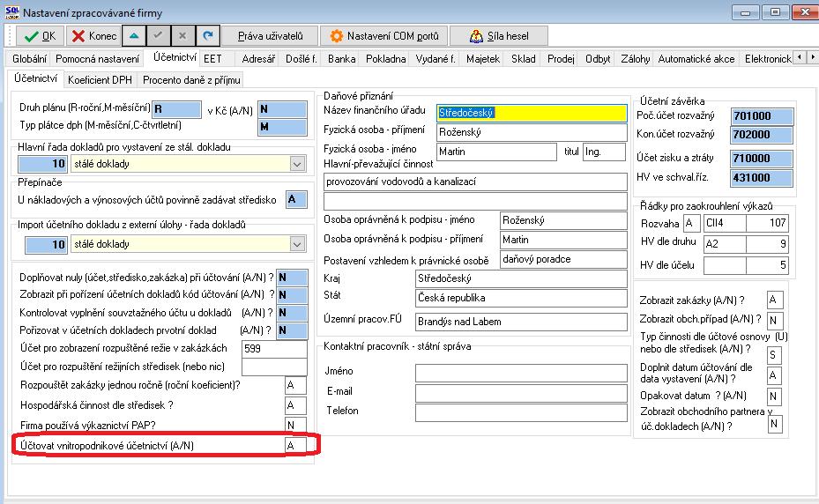The height and width of the screenshot is (504, 819).
Task: Click Typ plátce dph field M
Action: point(283,127)
